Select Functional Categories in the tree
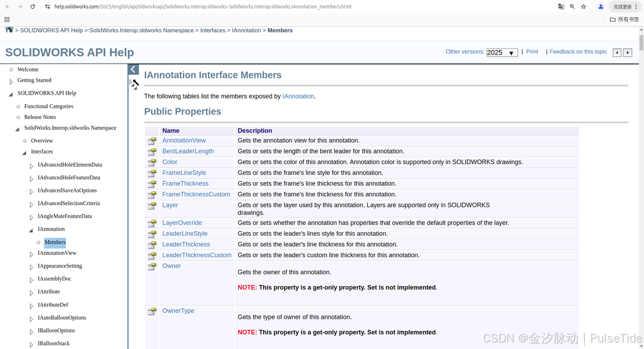Viewport: 644px width, 349px height. coord(49,106)
